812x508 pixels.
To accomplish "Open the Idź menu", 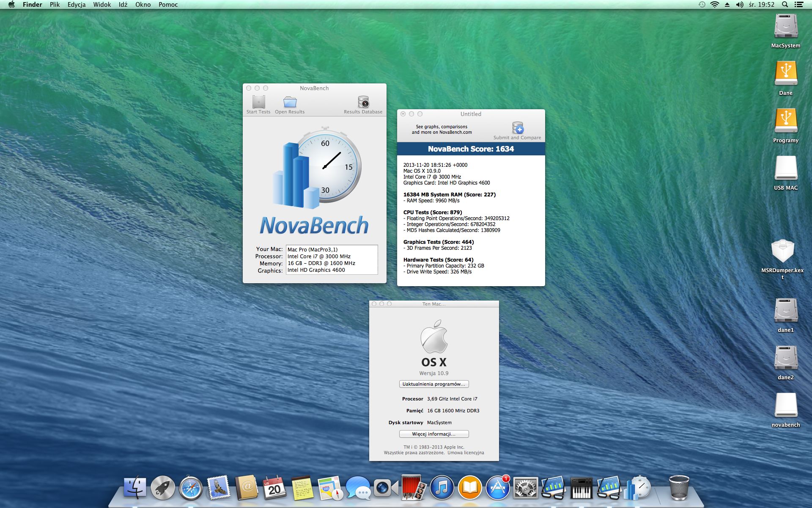I will [123, 5].
